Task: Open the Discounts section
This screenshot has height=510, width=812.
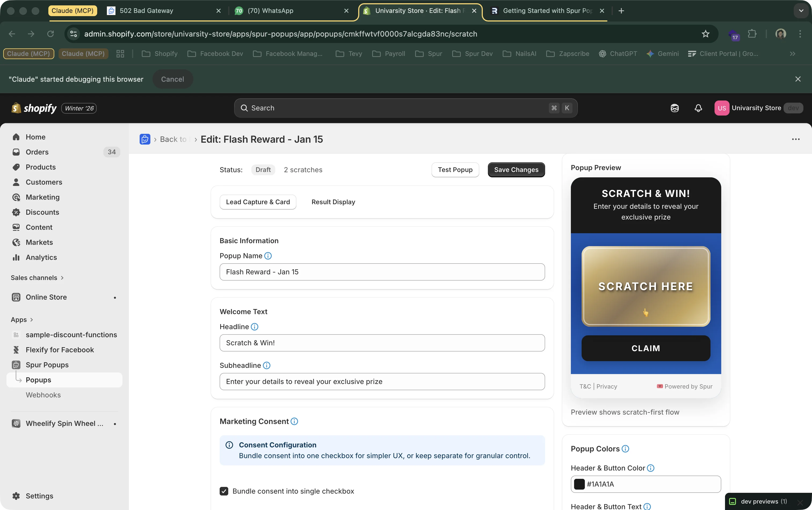Action: click(42, 212)
